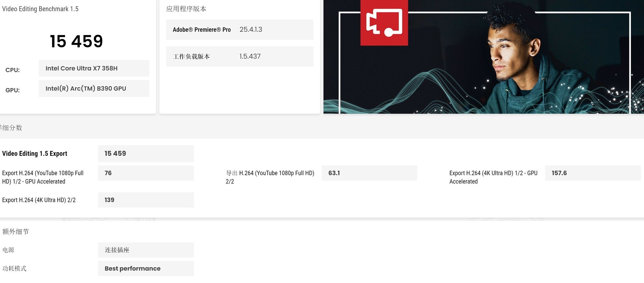The image size is (644, 283).
Task: Click the banner image of the man
Action: [x=484, y=57]
